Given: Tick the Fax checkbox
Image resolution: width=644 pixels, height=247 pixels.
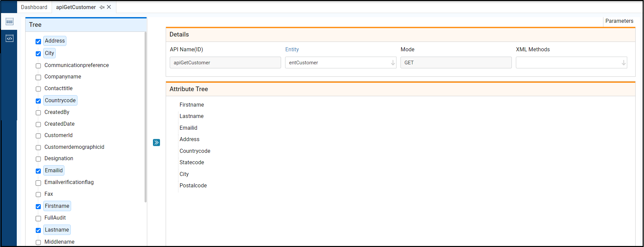Looking at the screenshot, I should click(38, 194).
